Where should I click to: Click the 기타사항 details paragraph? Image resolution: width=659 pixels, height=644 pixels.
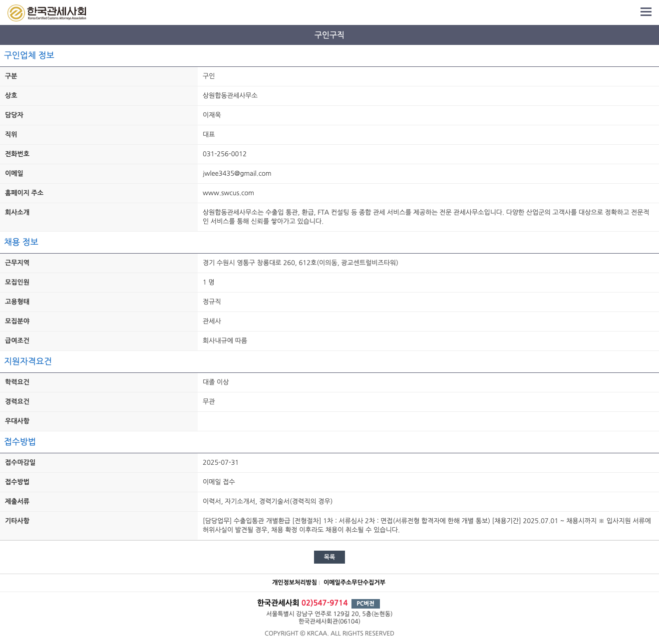(x=427, y=525)
